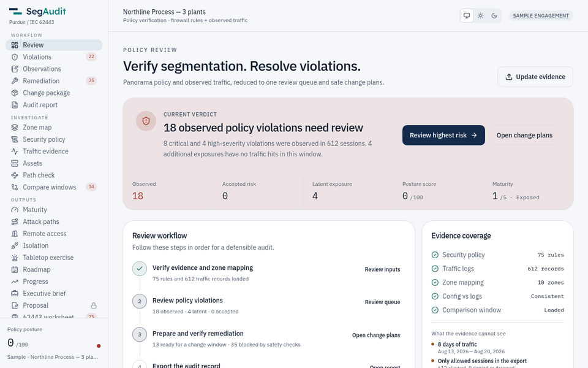This screenshot has width=588, height=368.
Task: Click the Traffic evidence pulse icon
Action: tap(15, 151)
